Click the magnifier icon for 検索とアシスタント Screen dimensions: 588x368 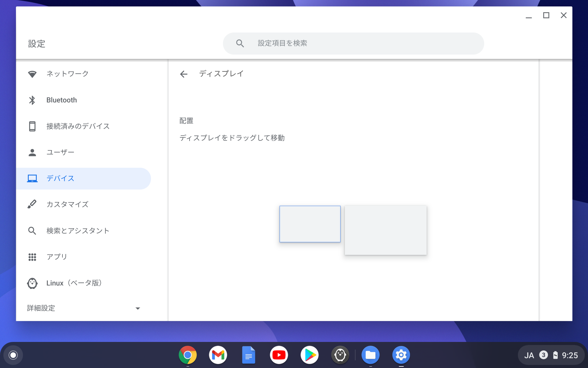(x=32, y=231)
